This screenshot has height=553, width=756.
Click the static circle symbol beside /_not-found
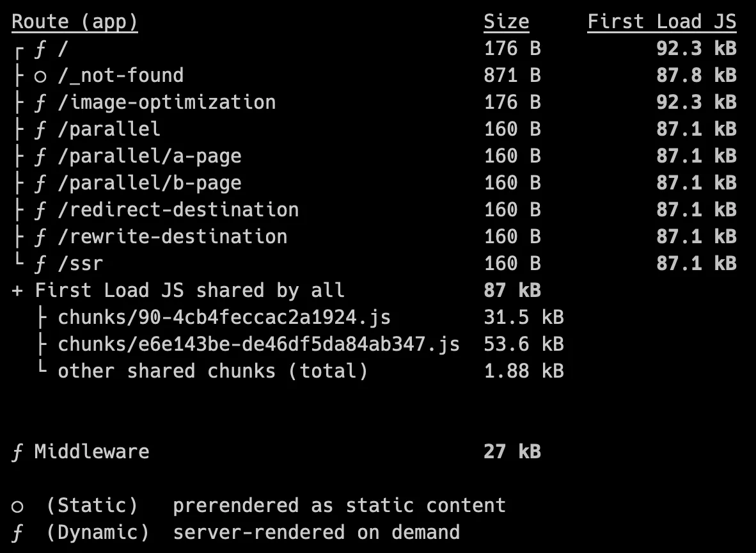pyautogui.click(x=40, y=76)
